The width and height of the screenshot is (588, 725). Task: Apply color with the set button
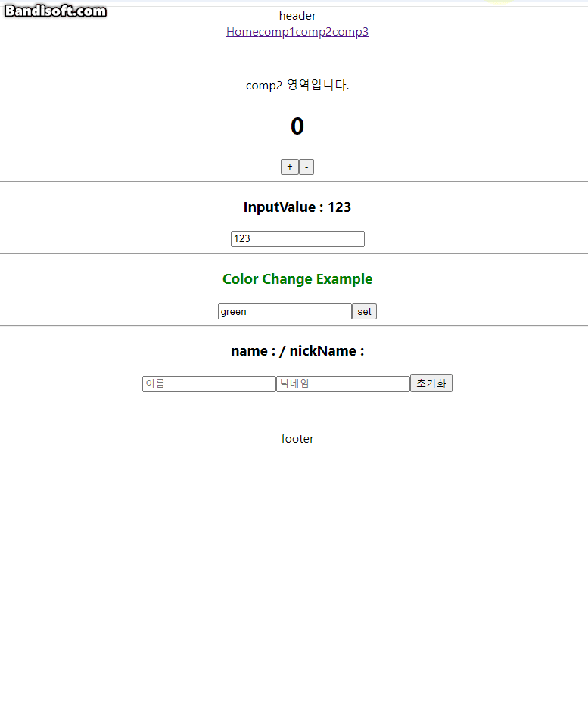pyautogui.click(x=364, y=311)
